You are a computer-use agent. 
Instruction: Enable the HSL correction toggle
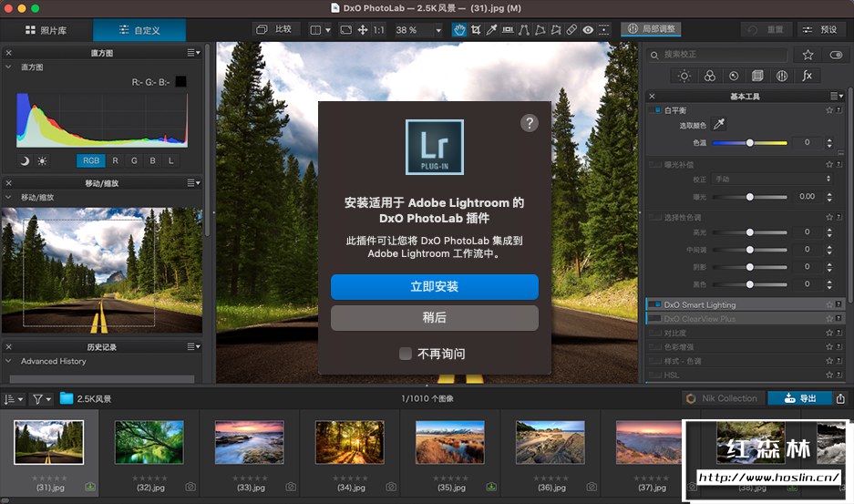point(654,375)
